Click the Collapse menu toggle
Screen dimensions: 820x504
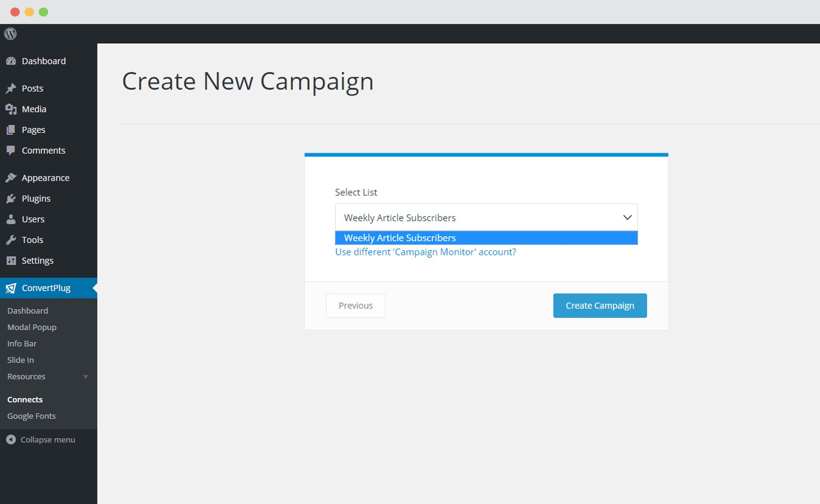[41, 439]
